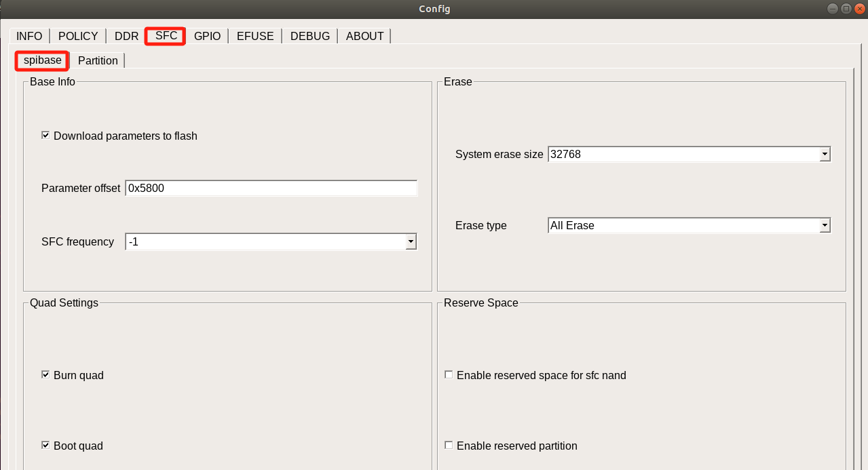The height and width of the screenshot is (470, 868).
Task: Switch to the DEBUG tab
Action: tap(309, 36)
